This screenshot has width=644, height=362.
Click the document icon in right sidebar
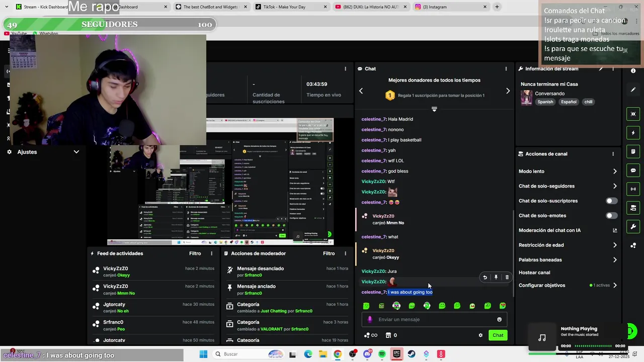point(633,152)
